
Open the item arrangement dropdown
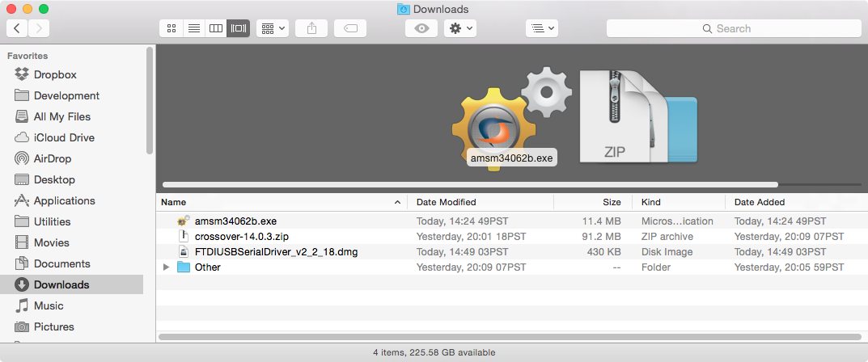pyautogui.click(x=273, y=29)
